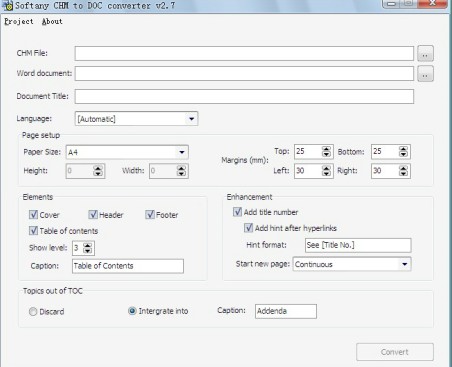Increase the Top margin value

(x=326, y=149)
